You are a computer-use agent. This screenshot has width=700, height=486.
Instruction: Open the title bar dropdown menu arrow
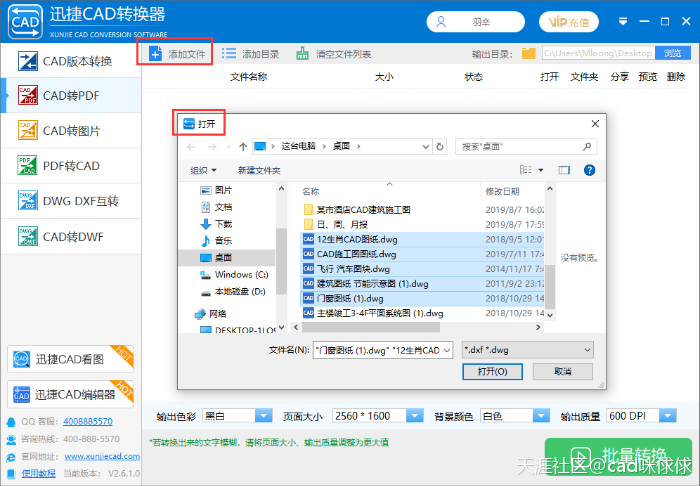pos(623,21)
